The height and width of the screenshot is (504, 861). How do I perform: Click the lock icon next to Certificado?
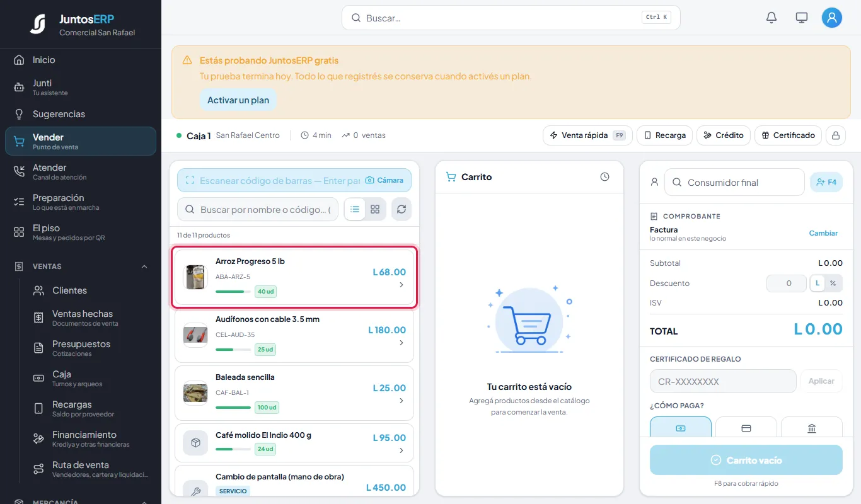(x=836, y=135)
